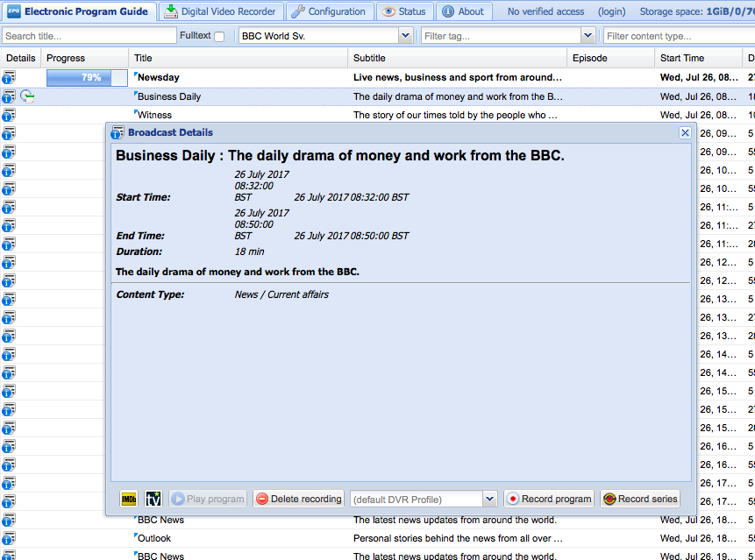Open details icon for Newsday row
Viewport: 755px width, 560px height.
[x=9, y=78]
